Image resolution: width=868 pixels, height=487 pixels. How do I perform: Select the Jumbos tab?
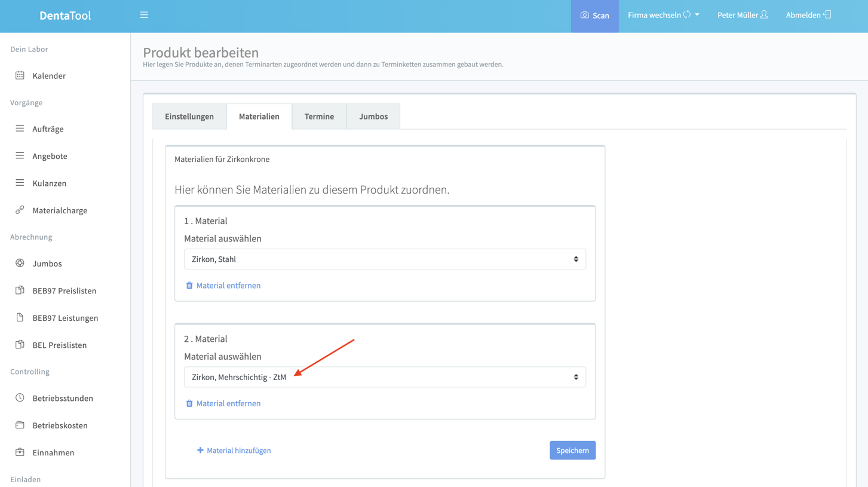373,117
